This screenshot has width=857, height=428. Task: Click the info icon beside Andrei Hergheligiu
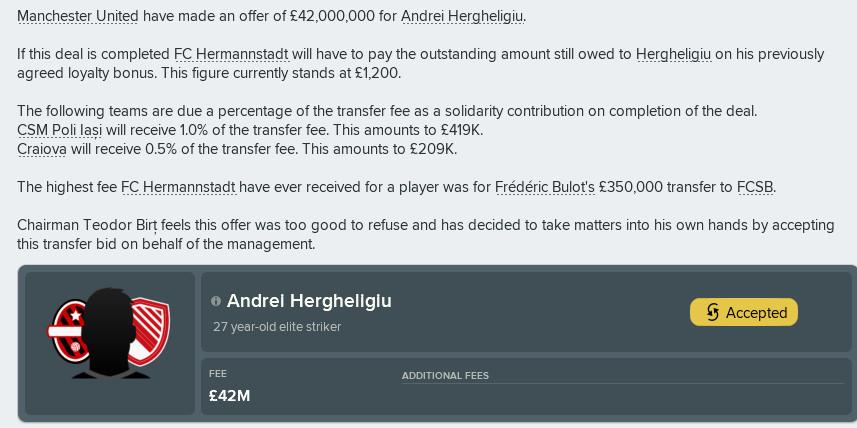[216, 301]
